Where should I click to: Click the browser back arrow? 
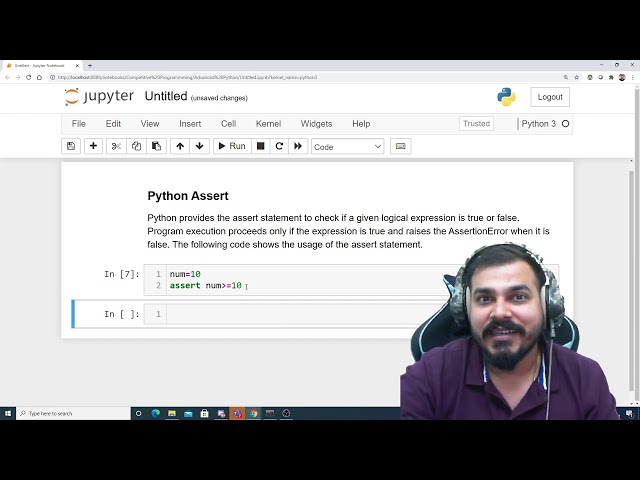click(x=7, y=77)
